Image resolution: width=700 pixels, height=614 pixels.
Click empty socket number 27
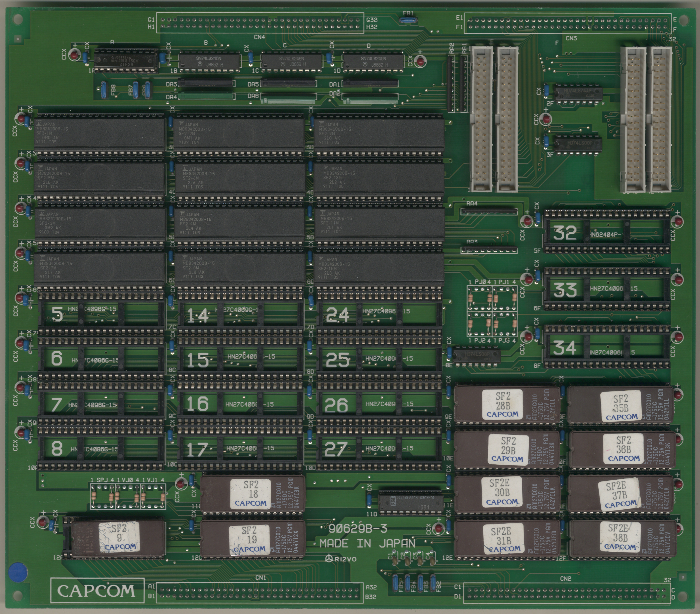click(379, 448)
